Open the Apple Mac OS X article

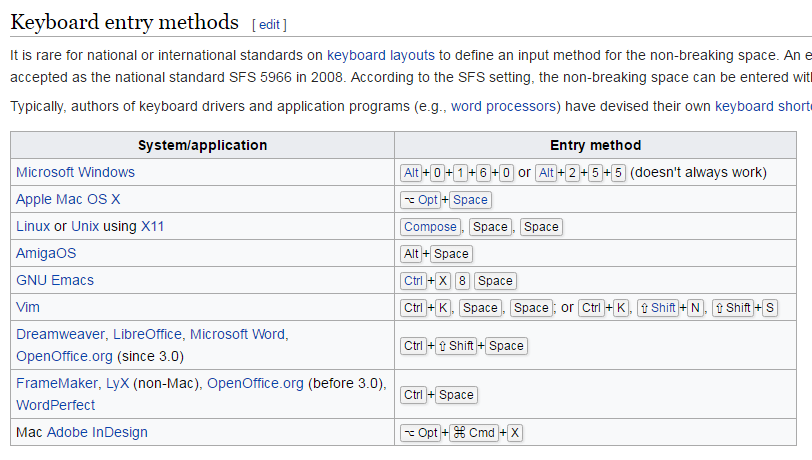tap(68, 199)
